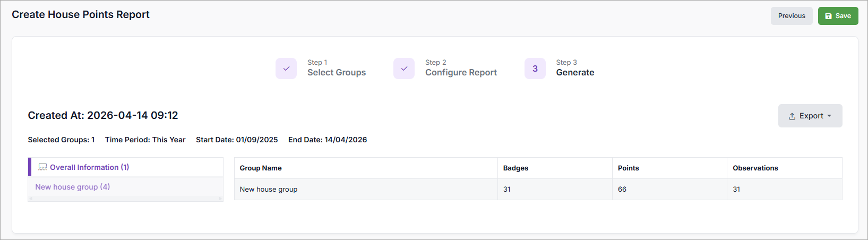Go to Select Groups step
The height and width of the screenshot is (240, 868).
pyautogui.click(x=337, y=72)
